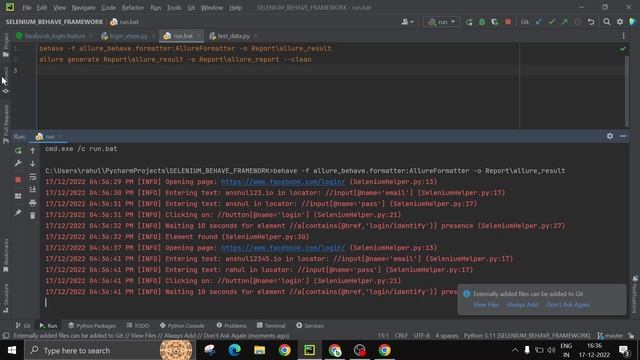Open File Explorer from taskbar
Screen dimensions: 640x360
tap(260, 350)
